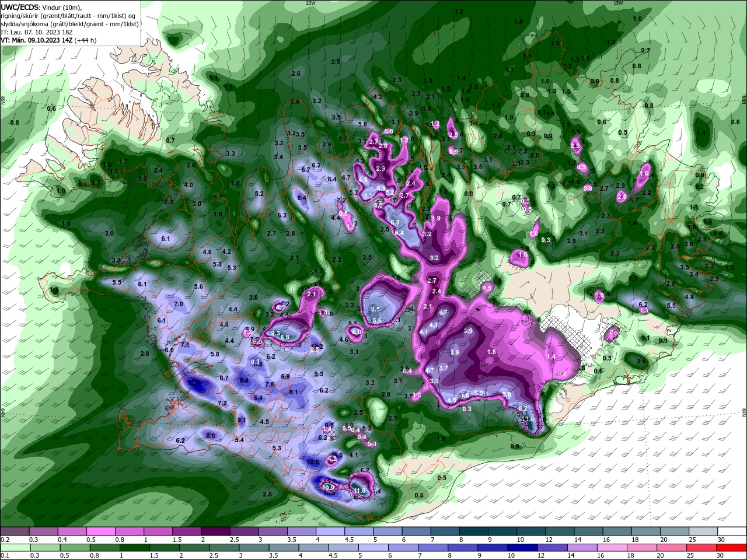747x560 pixels.
Task: Click the "10.9" precipitation value on map
Action: click(x=329, y=487)
